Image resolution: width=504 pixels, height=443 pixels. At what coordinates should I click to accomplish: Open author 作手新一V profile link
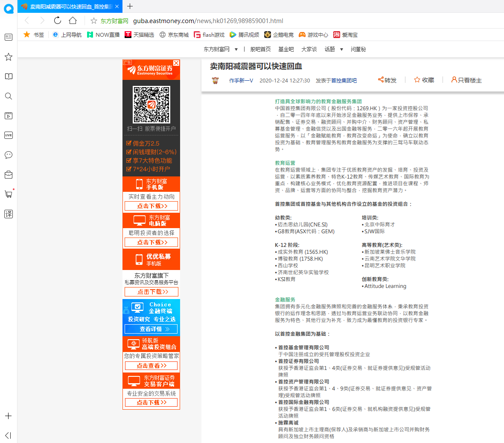click(241, 80)
